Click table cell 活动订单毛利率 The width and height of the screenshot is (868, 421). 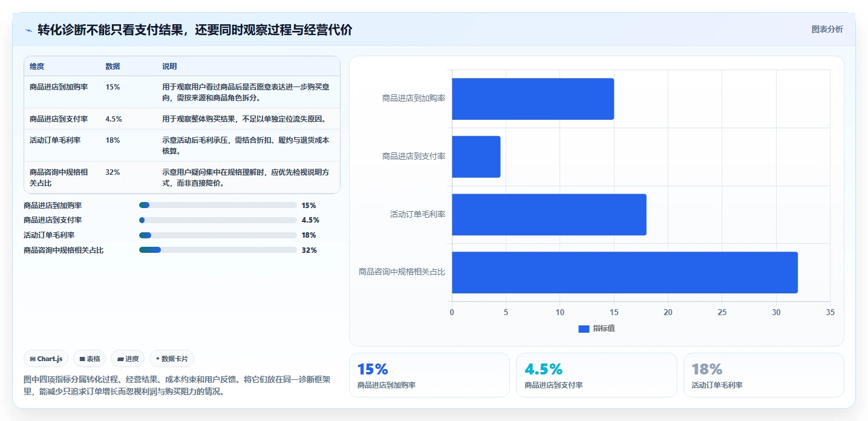pos(55,140)
